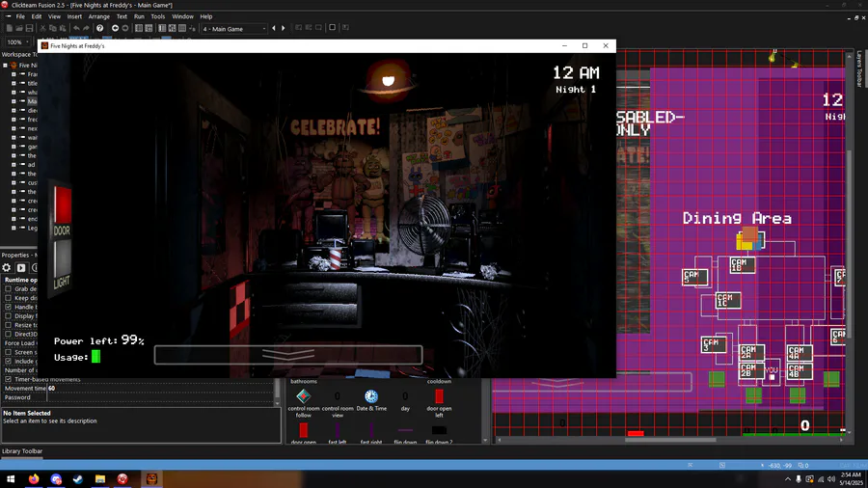Open the Arrange menu
The width and height of the screenshot is (868, 488).
[99, 16]
